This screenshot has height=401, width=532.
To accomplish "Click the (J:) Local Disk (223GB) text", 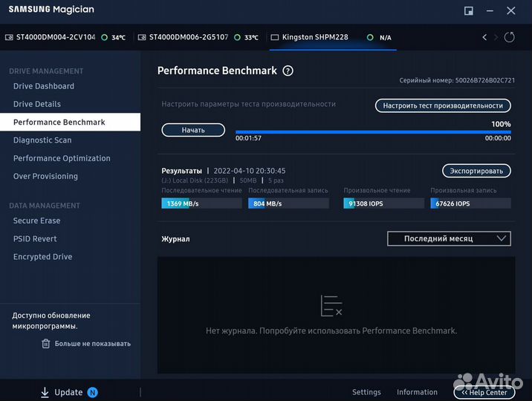I will 195,180.
